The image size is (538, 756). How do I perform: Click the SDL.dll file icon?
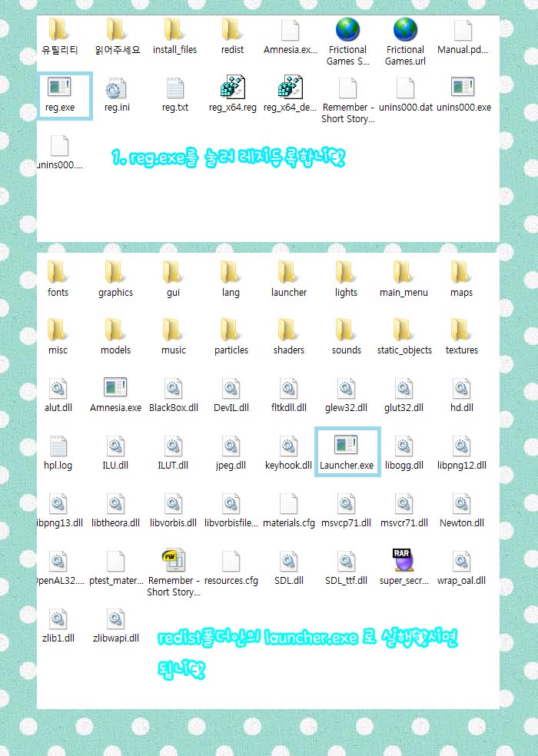tap(288, 561)
